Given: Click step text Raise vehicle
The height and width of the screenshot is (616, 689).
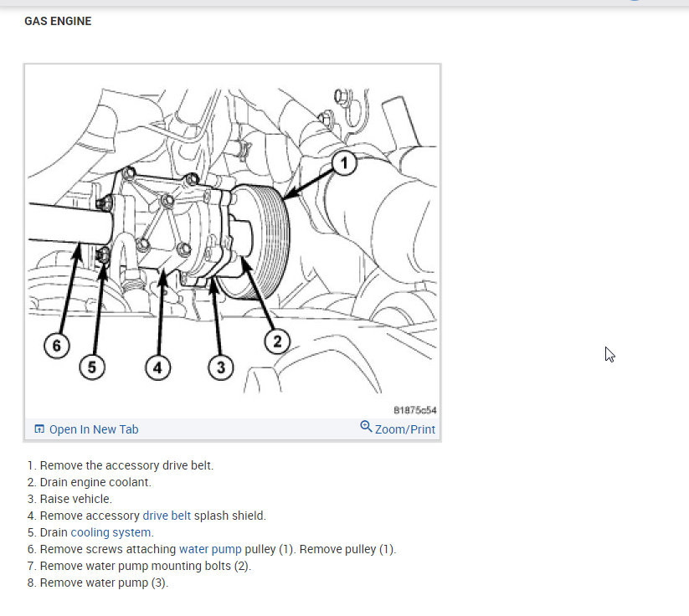Looking at the screenshot, I should pos(75,499).
